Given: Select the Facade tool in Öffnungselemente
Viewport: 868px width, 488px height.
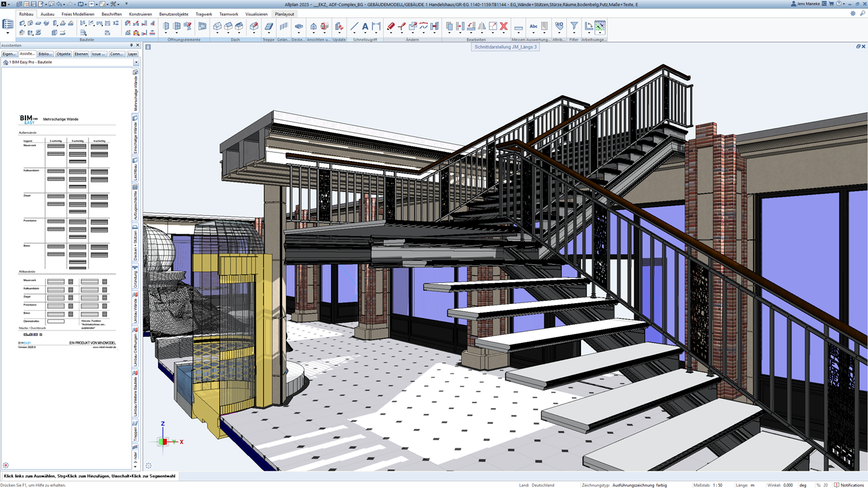Looking at the screenshot, I should [202, 26].
